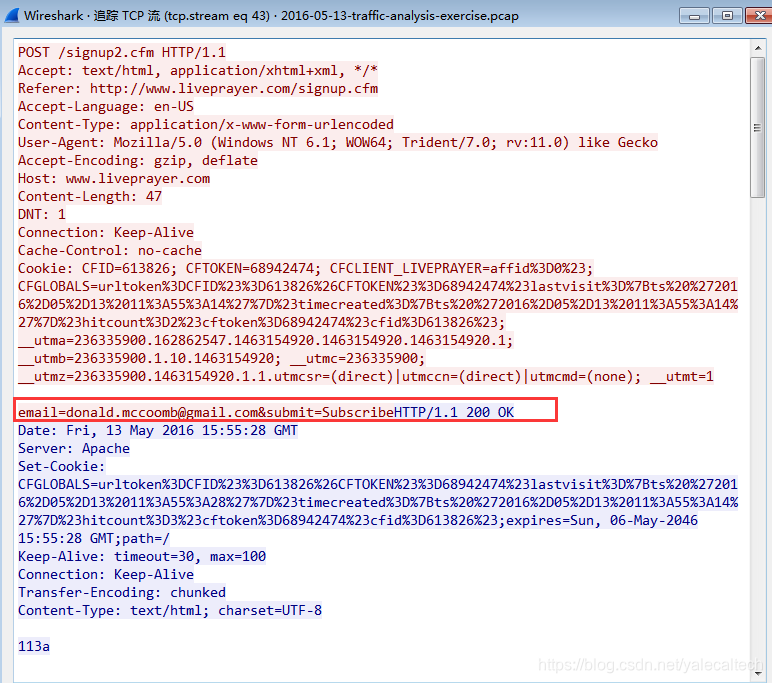Viewport: 772px width, 683px height.
Task: Click the 'Accept-Language: en-US' line
Action: [106, 106]
